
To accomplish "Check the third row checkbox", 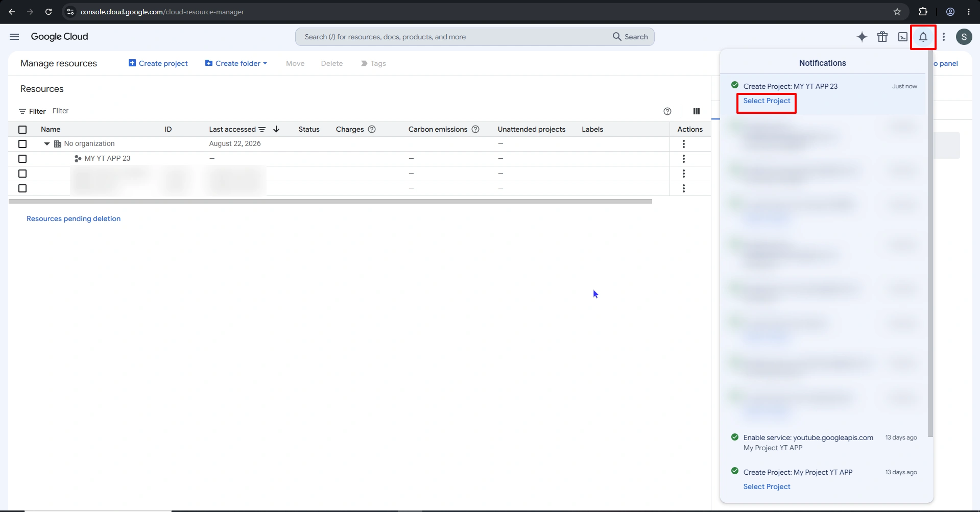I will [x=22, y=174].
